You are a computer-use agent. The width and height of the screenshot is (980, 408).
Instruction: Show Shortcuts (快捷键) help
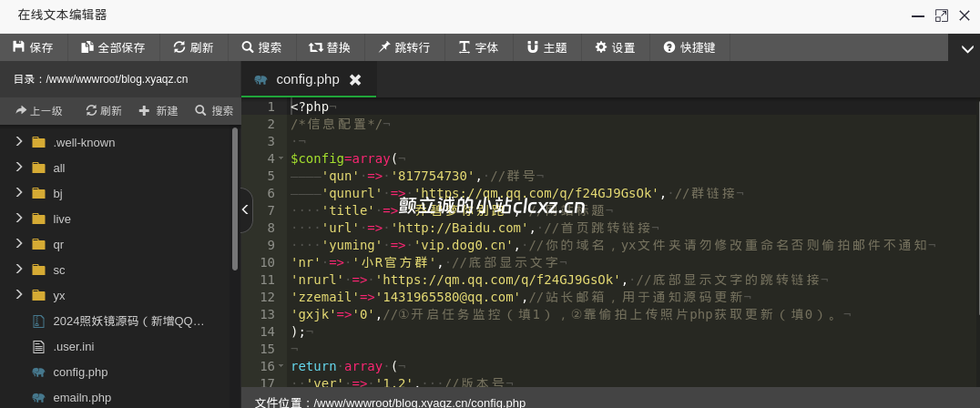pos(689,47)
